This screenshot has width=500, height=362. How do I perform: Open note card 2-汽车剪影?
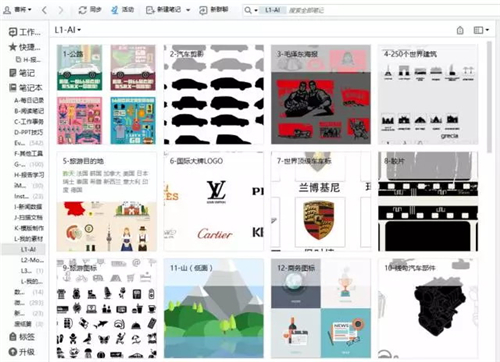click(x=214, y=95)
